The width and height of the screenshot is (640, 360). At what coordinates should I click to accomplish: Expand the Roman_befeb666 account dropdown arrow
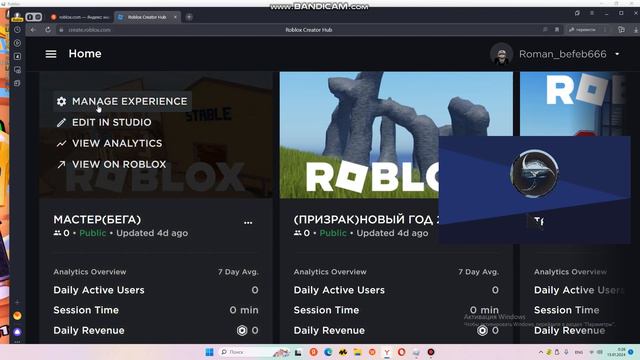[617, 54]
